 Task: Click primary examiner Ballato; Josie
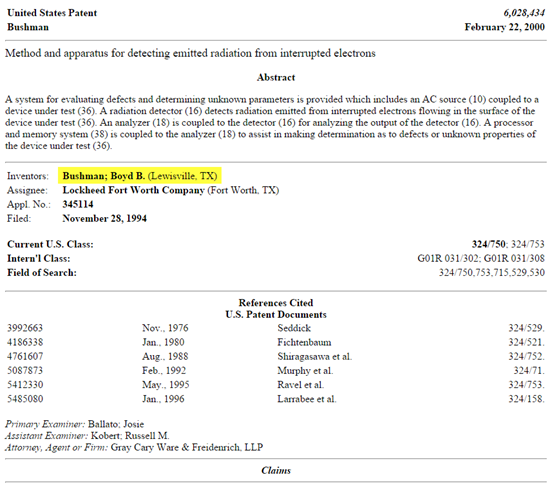(116, 424)
